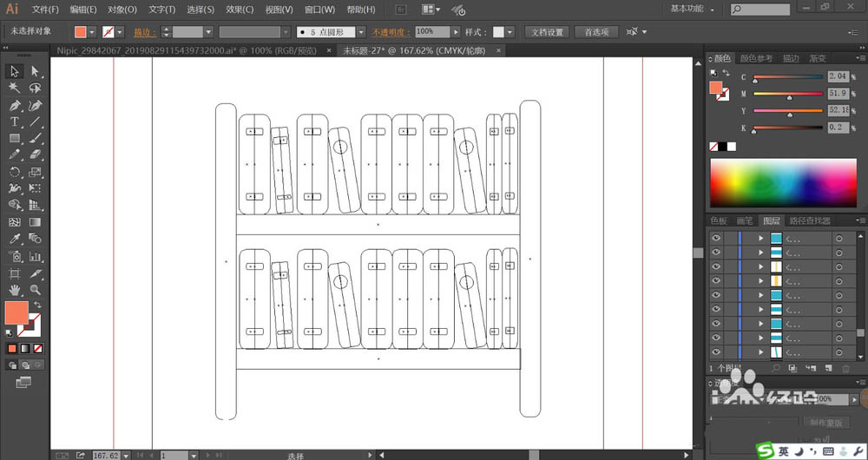Set paint mode to Color in toolbox

click(12, 349)
